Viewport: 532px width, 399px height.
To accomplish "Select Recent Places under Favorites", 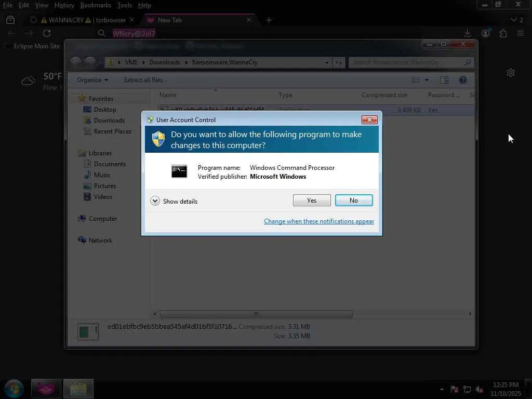I will (x=112, y=131).
